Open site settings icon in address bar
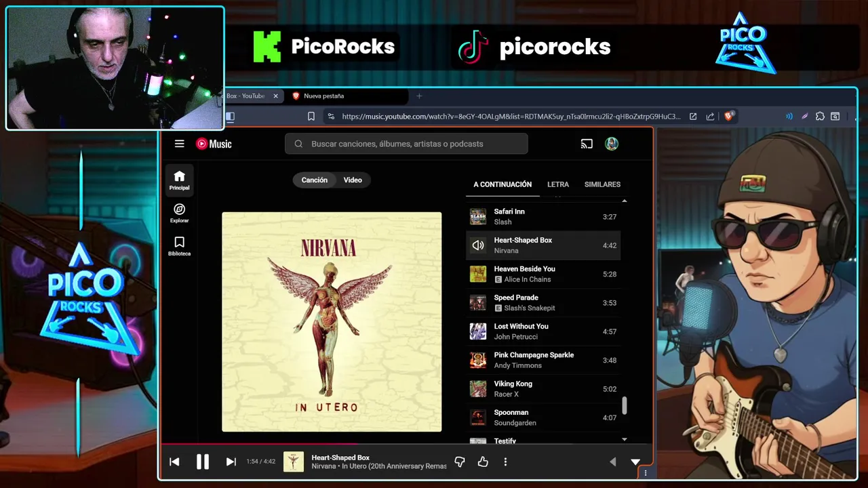The image size is (868, 488). [x=330, y=117]
